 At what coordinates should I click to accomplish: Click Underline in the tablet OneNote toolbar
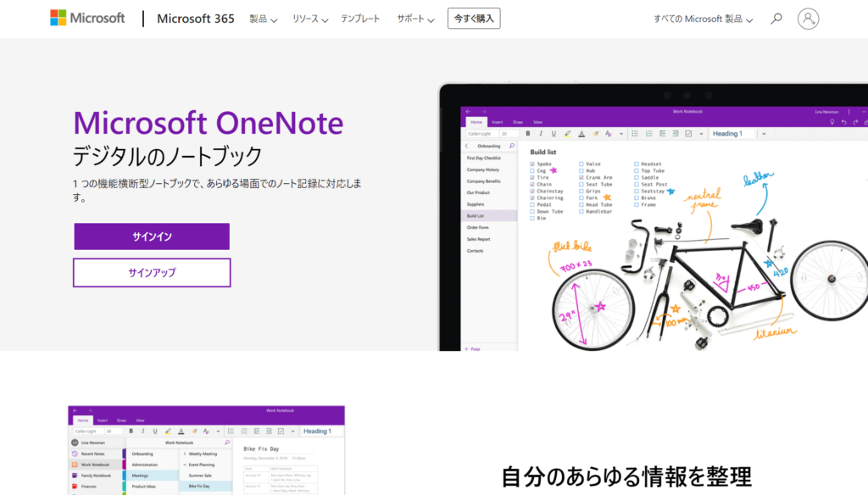click(554, 133)
